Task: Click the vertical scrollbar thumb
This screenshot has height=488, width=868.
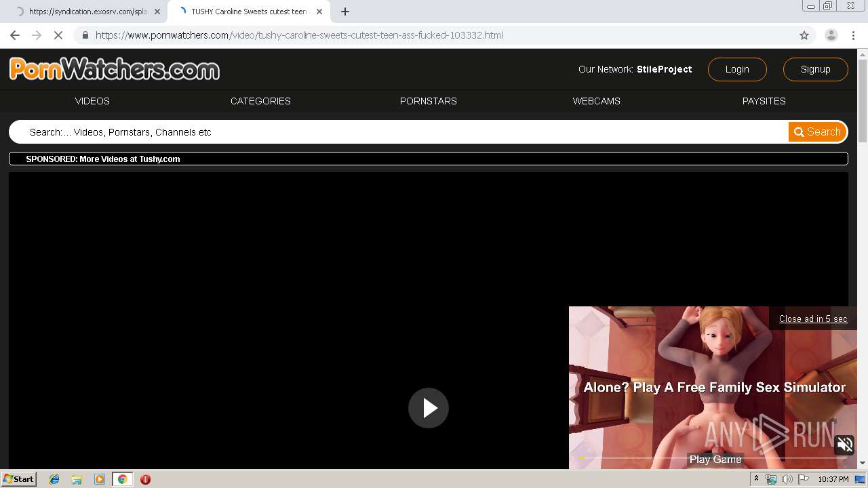Action: [863, 102]
